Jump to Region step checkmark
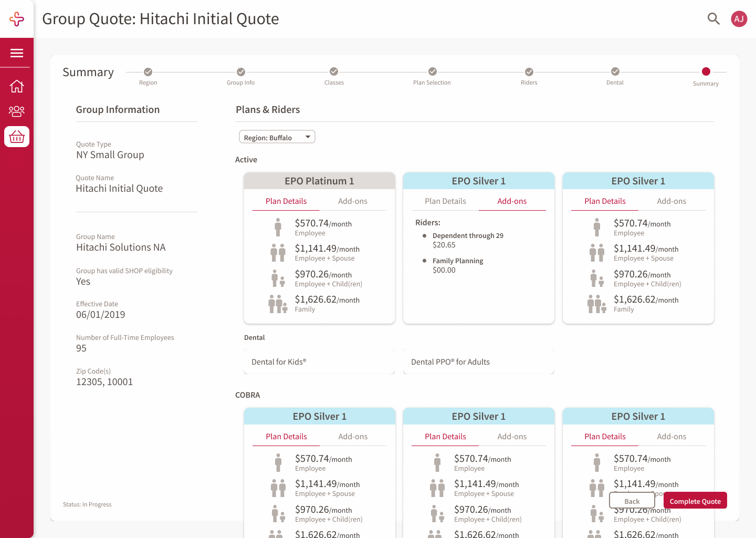The width and height of the screenshot is (756, 538). [148, 72]
